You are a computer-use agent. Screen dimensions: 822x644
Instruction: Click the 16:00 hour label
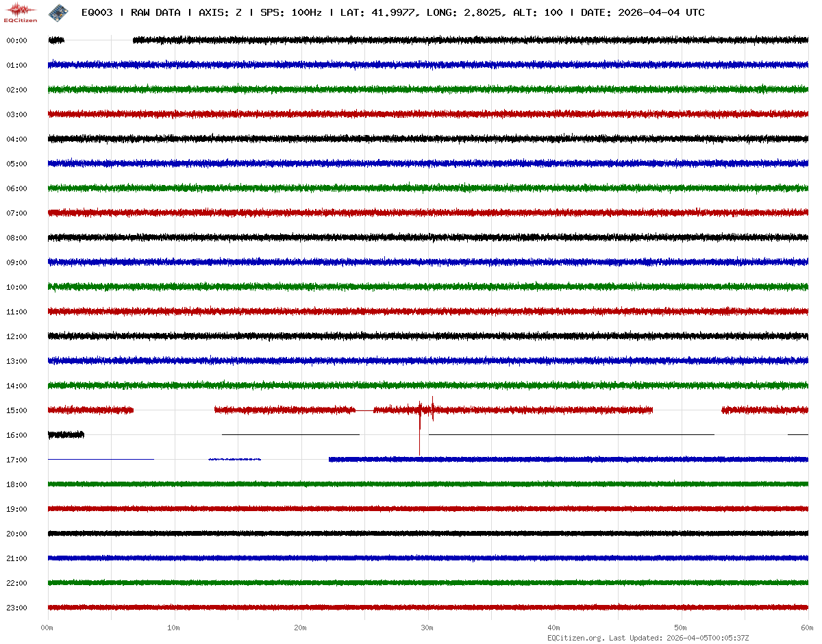16,435
